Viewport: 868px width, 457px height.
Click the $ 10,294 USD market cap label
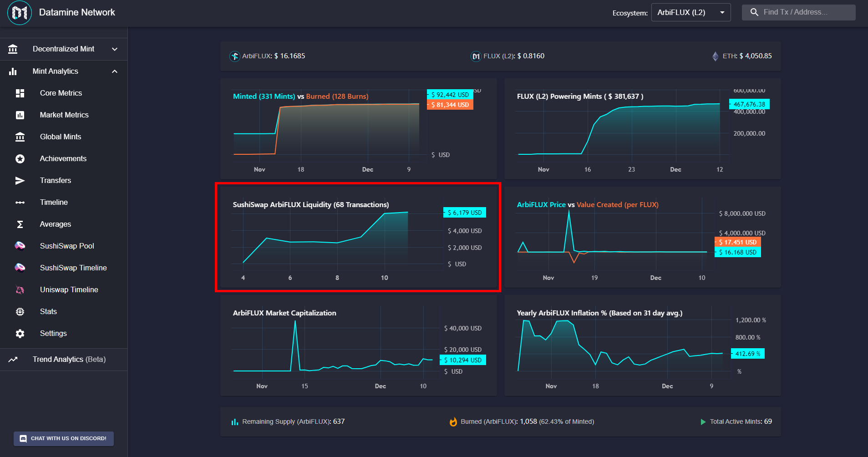(x=462, y=360)
